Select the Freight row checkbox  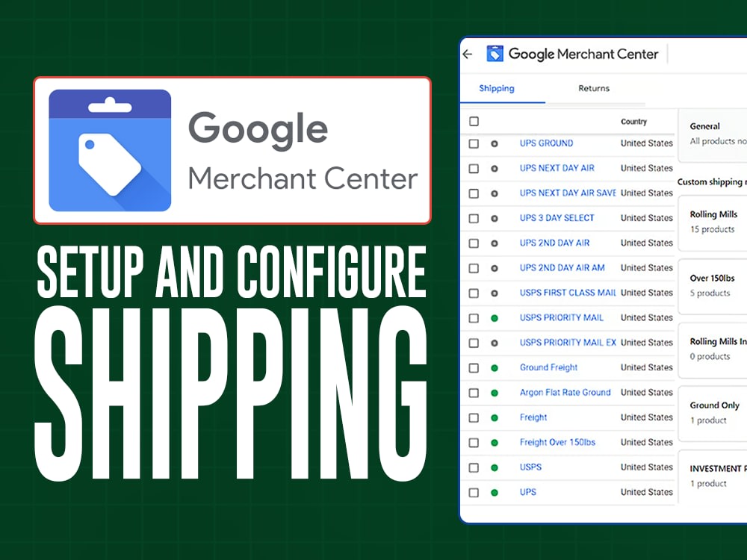(x=474, y=417)
